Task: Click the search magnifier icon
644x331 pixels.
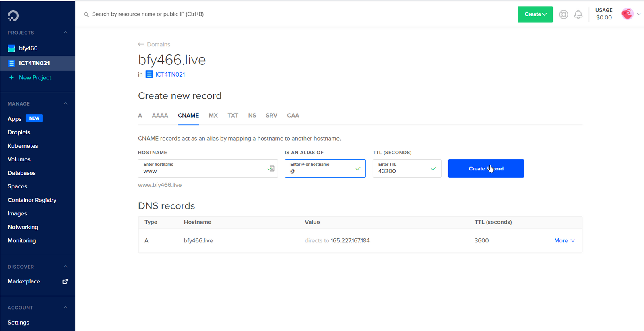Action: [86, 14]
